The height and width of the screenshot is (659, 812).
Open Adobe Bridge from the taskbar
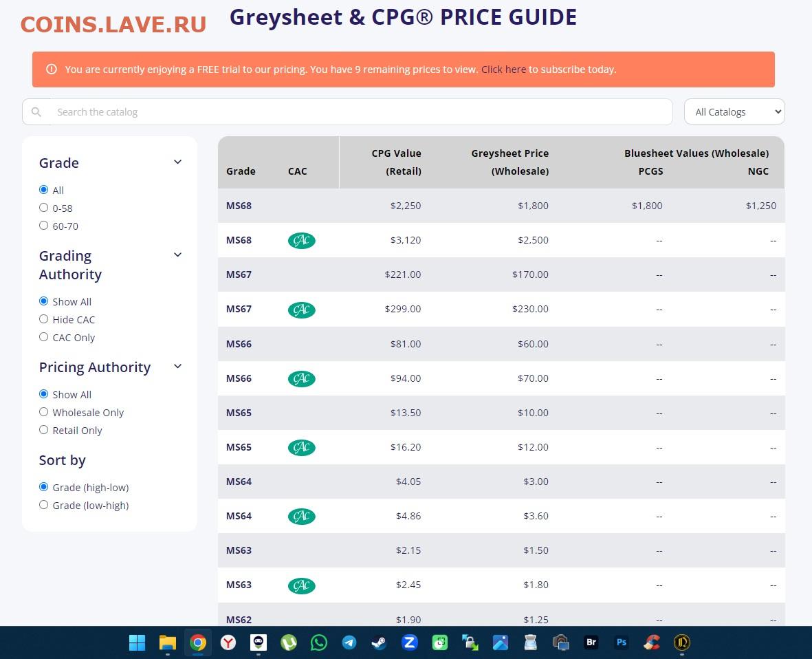[x=591, y=642]
